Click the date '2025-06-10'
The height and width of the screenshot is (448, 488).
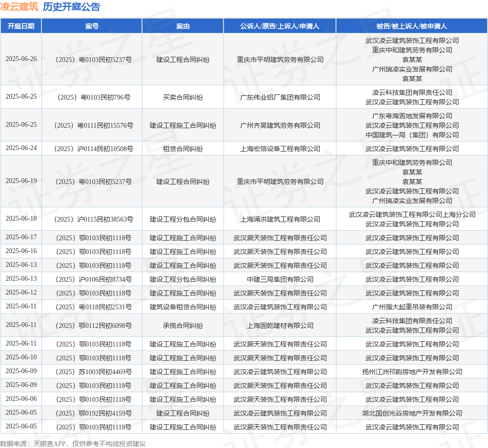(21, 357)
